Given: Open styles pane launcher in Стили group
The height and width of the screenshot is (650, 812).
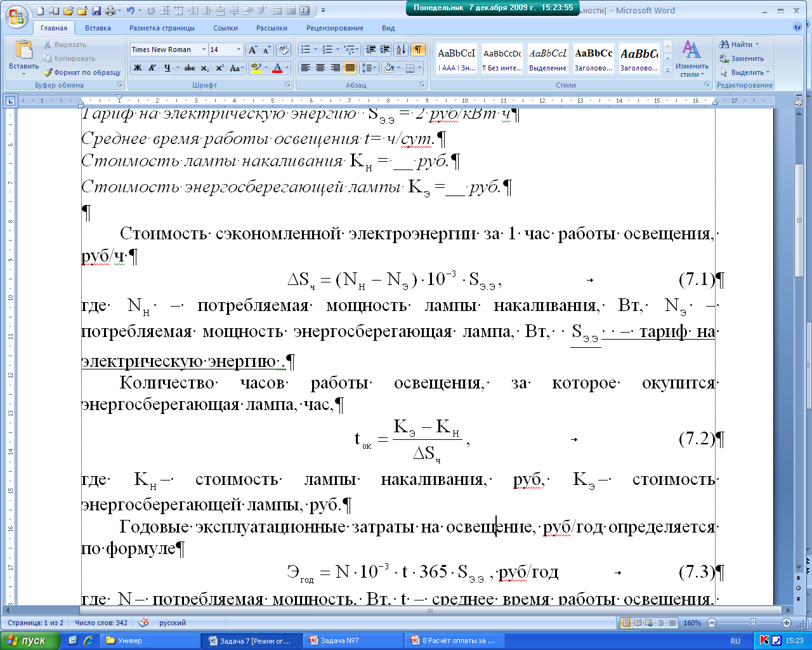Looking at the screenshot, I should pyautogui.click(x=707, y=84).
